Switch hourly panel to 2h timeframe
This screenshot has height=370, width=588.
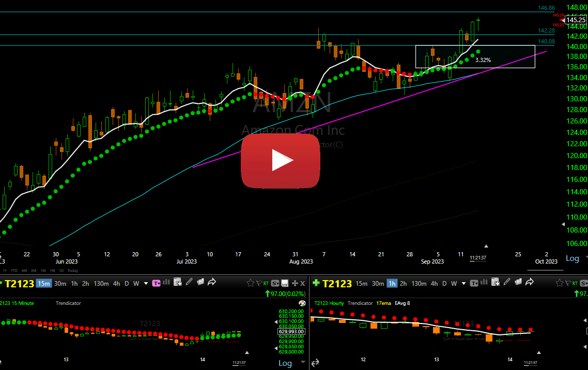tap(403, 283)
